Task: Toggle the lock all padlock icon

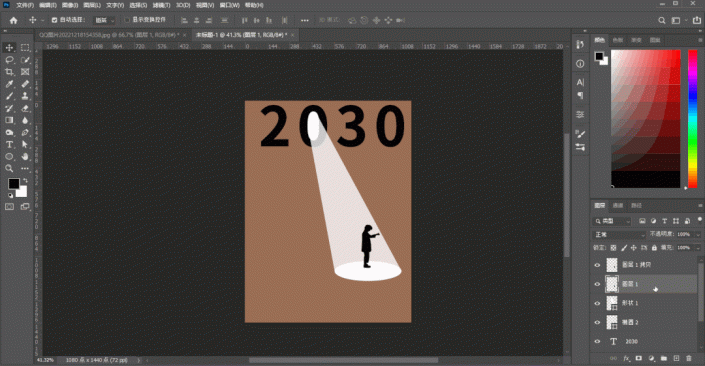Action: pos(654,248)
